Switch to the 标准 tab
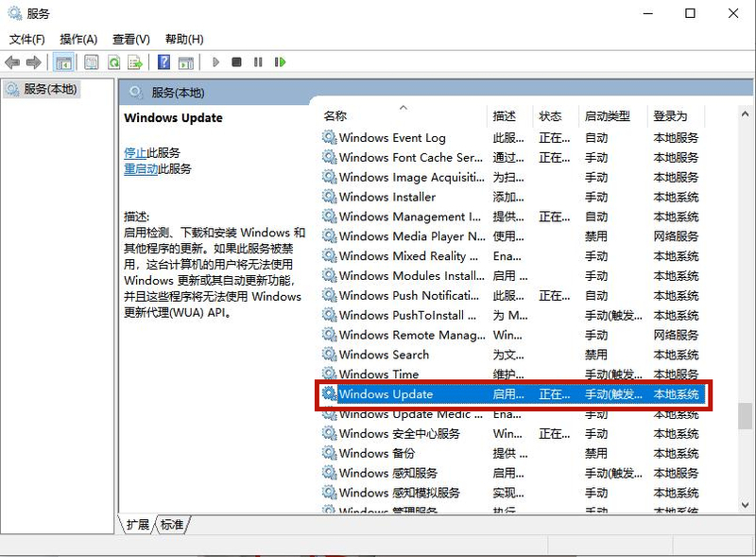Image resolution: width=756 pixels, height=557 pixels. 170,524
